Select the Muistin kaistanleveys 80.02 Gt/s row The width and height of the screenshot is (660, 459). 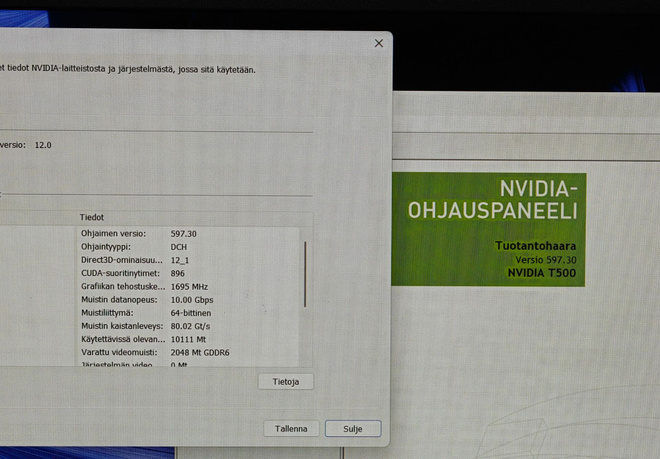coord(188,326)
